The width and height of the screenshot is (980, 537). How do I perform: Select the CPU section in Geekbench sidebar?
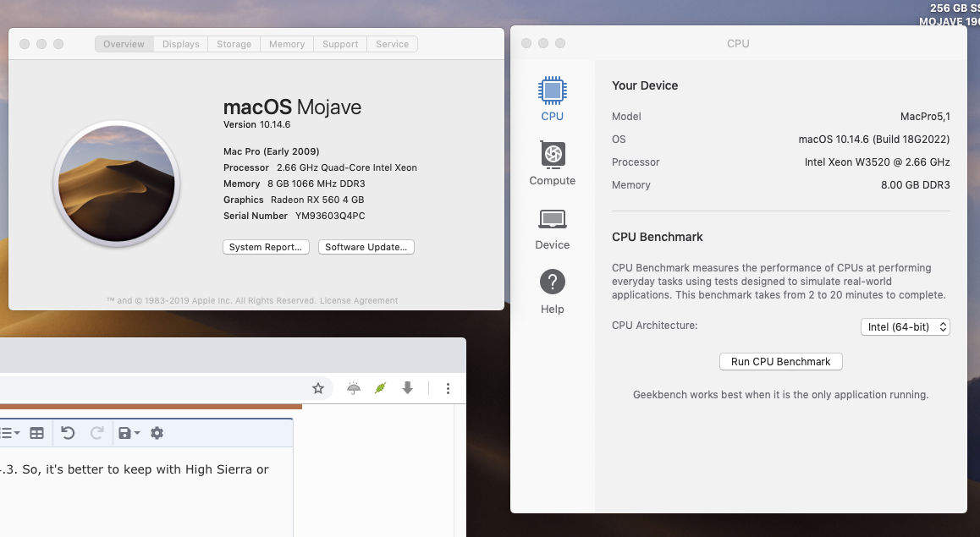pos(552,99)
